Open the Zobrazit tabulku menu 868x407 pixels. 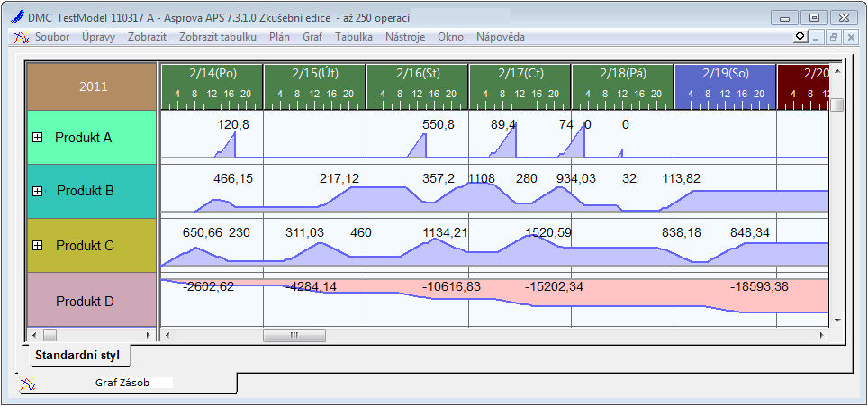click(x=218, y=37)
